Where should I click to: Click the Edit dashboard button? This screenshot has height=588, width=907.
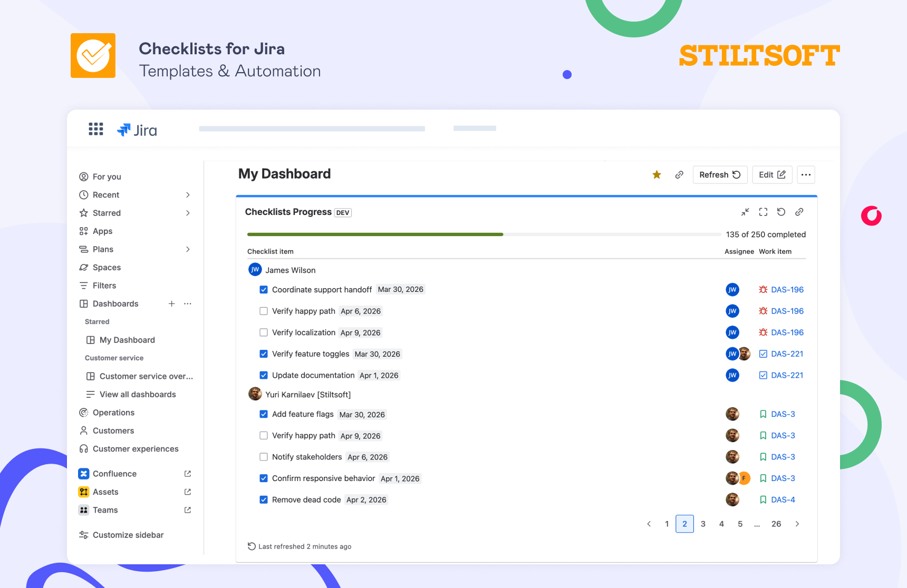(772, 174)
